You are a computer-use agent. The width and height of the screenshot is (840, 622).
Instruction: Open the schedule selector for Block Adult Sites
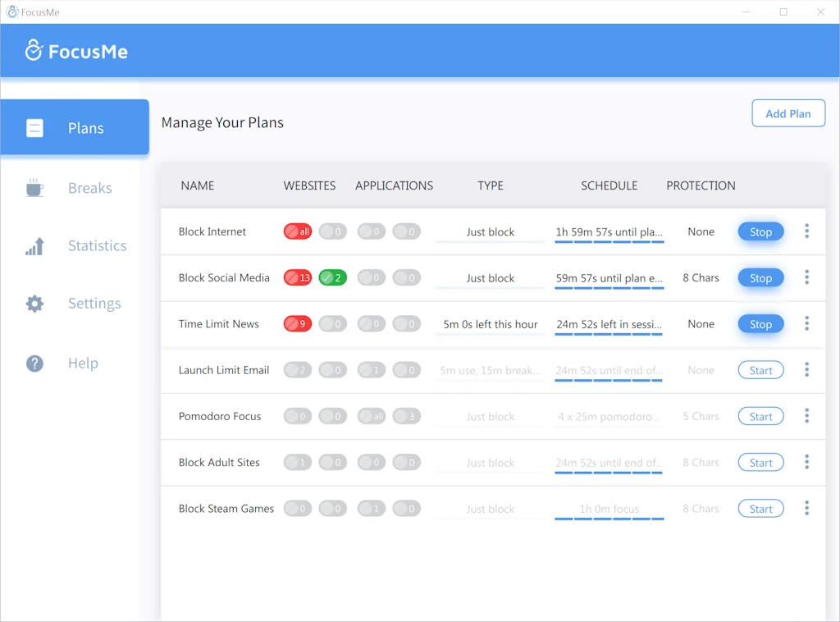(x=609, y=462)
